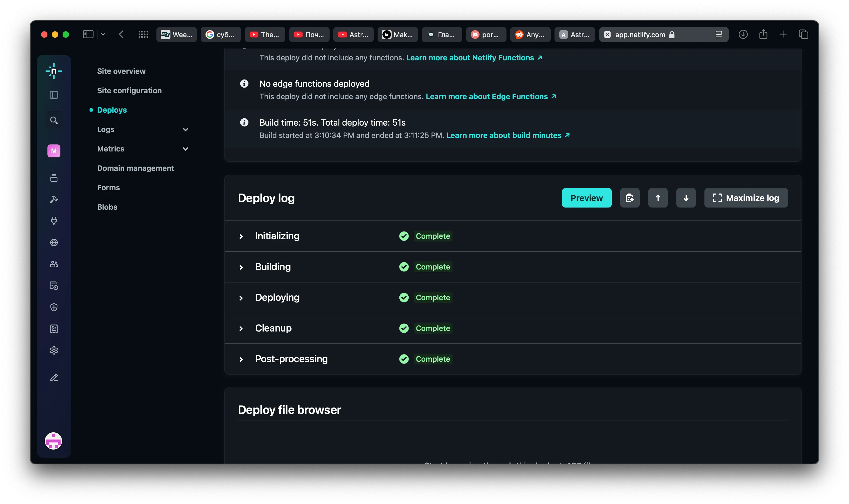Open the globe domains icon in sidebar
Screen dimensions: 849x504
click(x=54, y=243)
